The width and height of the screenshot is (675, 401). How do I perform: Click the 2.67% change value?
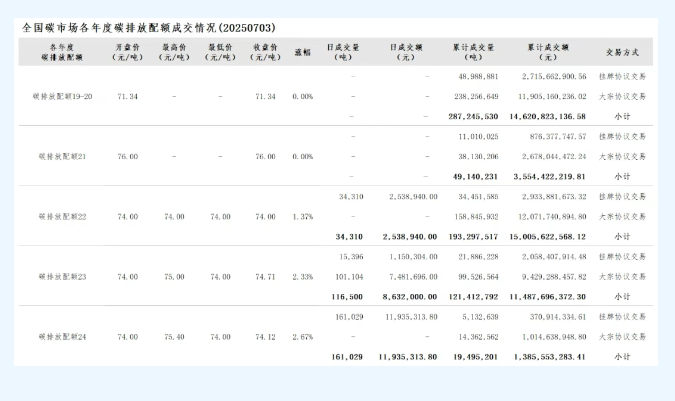point(303,337)
